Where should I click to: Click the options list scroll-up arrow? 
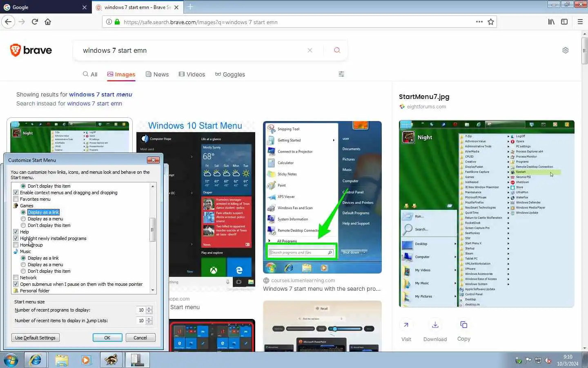(153, 186)
